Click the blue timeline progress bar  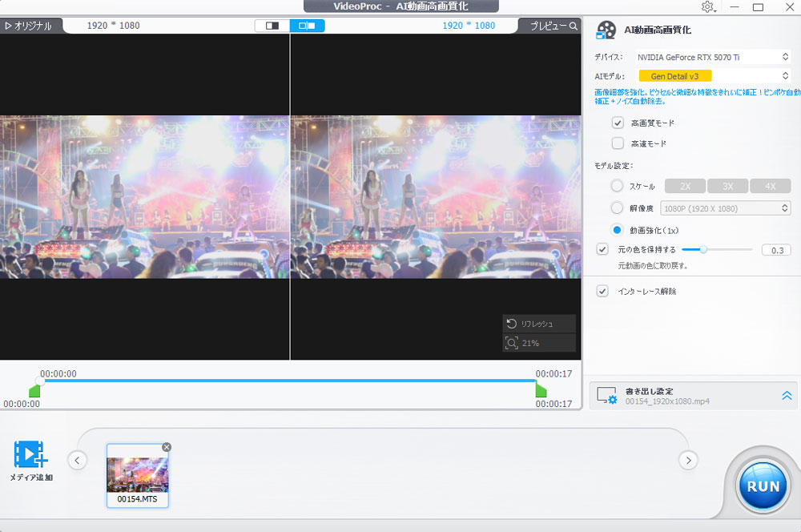pyautogui.click(x=288, y=381)
